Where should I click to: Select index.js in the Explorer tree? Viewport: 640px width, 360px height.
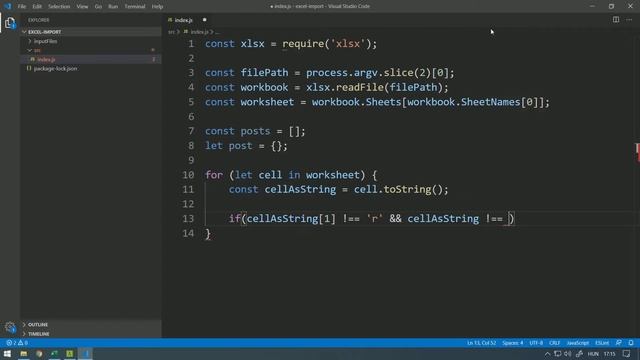coord(91,60)
